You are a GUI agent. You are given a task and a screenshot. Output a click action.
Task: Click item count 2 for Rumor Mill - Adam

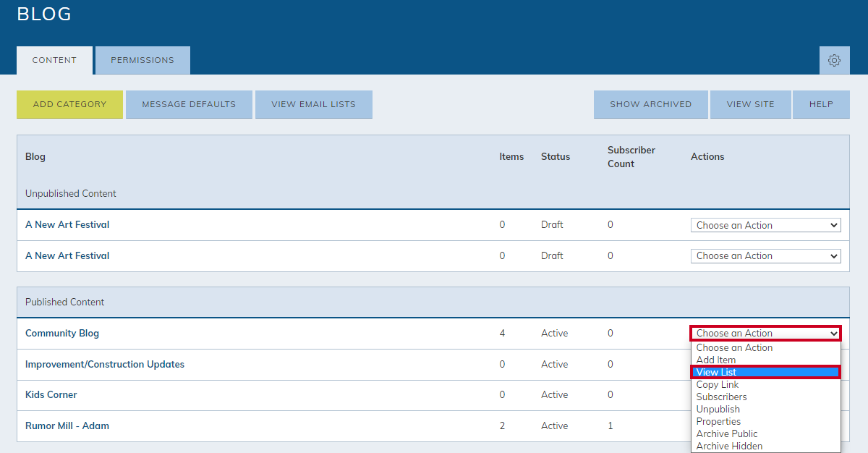(x=502, y=426)
